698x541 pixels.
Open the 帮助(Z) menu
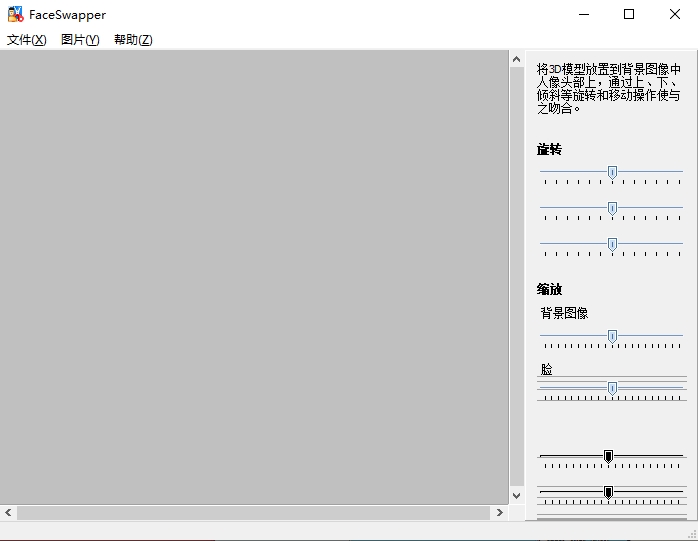(133, 40)
